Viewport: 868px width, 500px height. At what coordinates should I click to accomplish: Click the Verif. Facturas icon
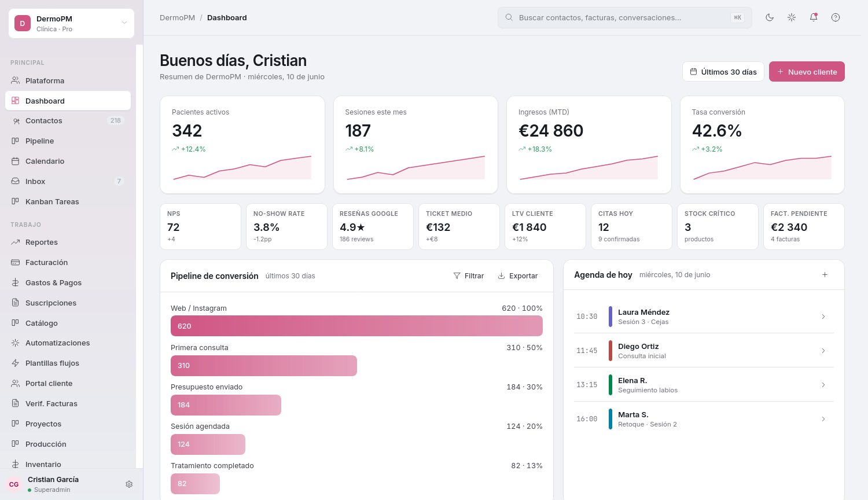click(16, 403)
